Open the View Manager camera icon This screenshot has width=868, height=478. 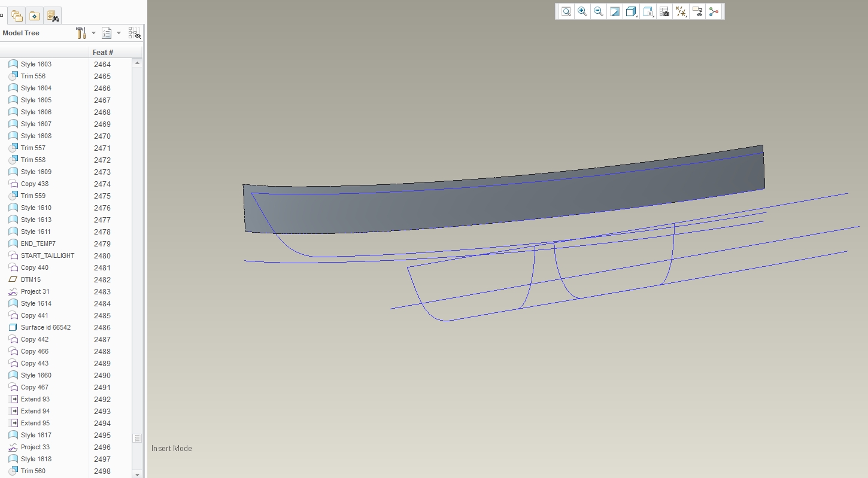(664, 11)
